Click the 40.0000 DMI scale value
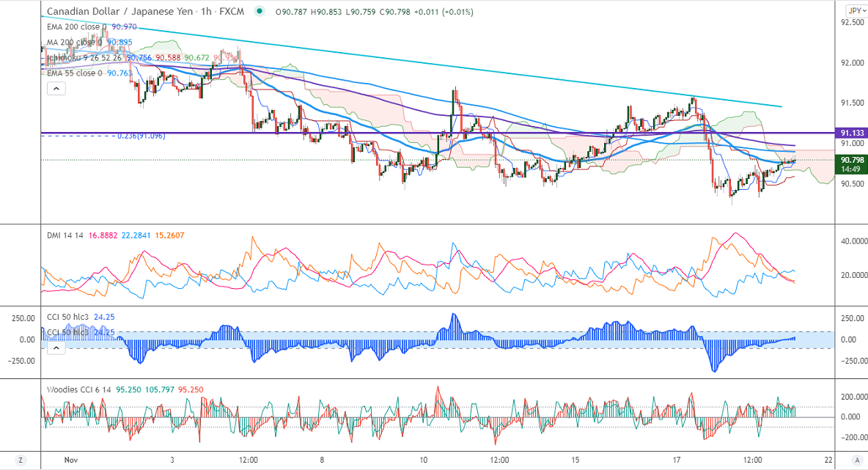 854,241
